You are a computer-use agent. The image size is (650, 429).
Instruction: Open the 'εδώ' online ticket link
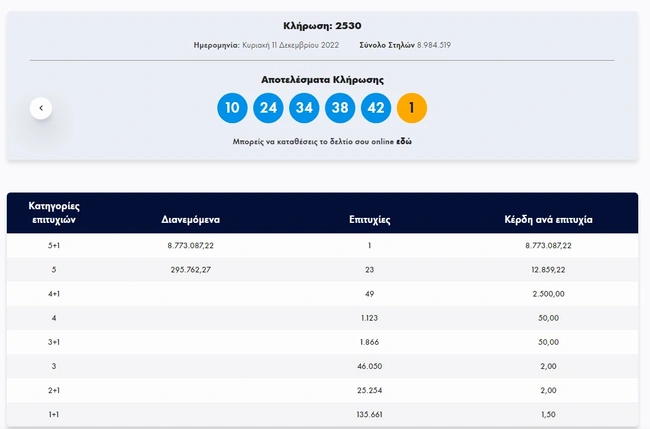pos(404,142)
